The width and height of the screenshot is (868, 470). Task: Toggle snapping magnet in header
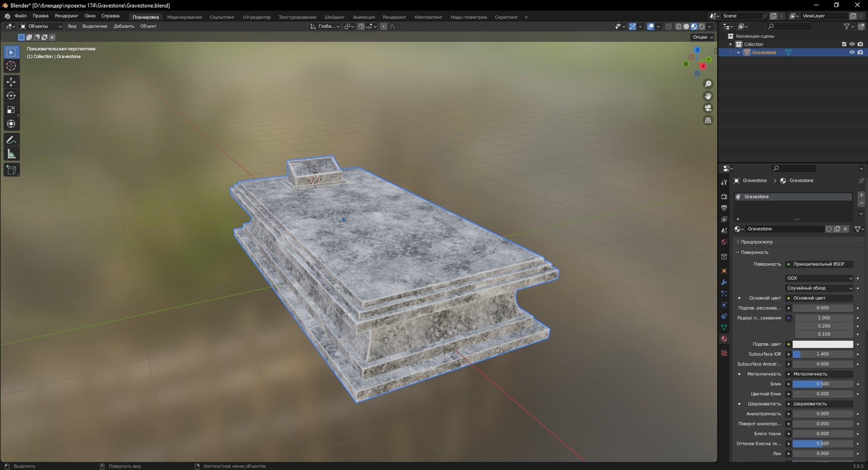tap(361, 27)
